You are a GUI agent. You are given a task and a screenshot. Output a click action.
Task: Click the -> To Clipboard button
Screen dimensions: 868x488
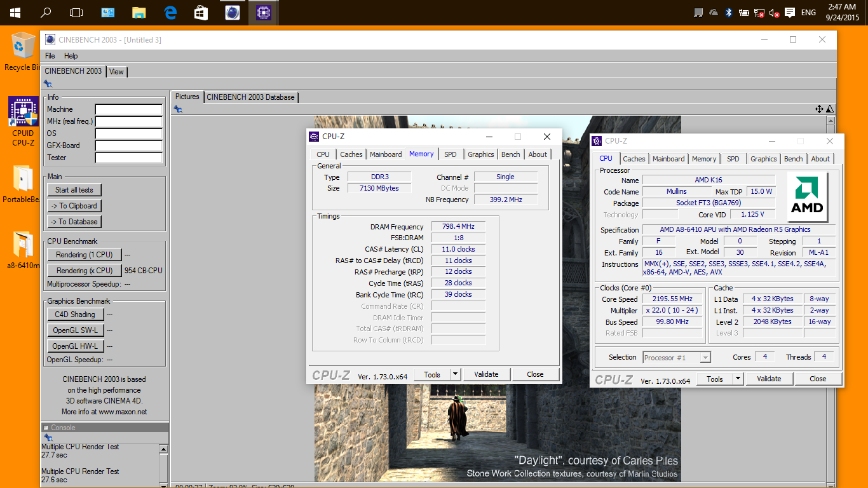74,206
